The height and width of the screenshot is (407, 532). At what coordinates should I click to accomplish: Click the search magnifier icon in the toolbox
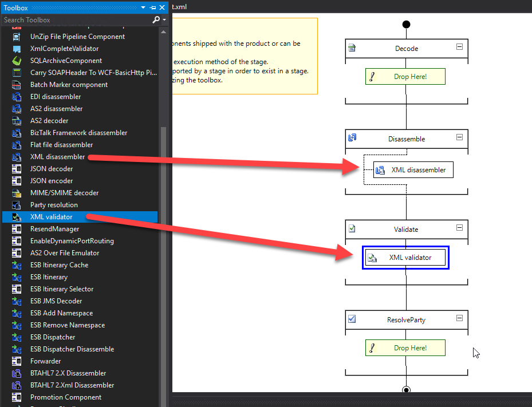point(156,19)
